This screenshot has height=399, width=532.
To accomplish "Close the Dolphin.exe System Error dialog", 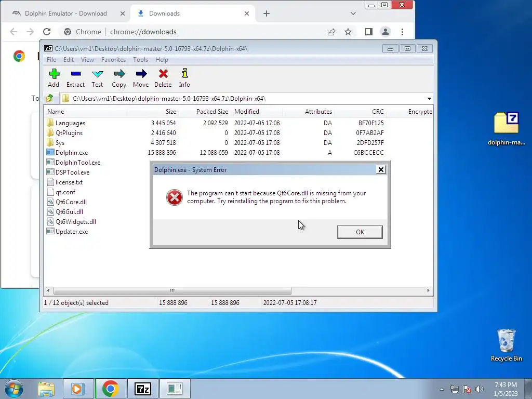I will pos(381,170).
